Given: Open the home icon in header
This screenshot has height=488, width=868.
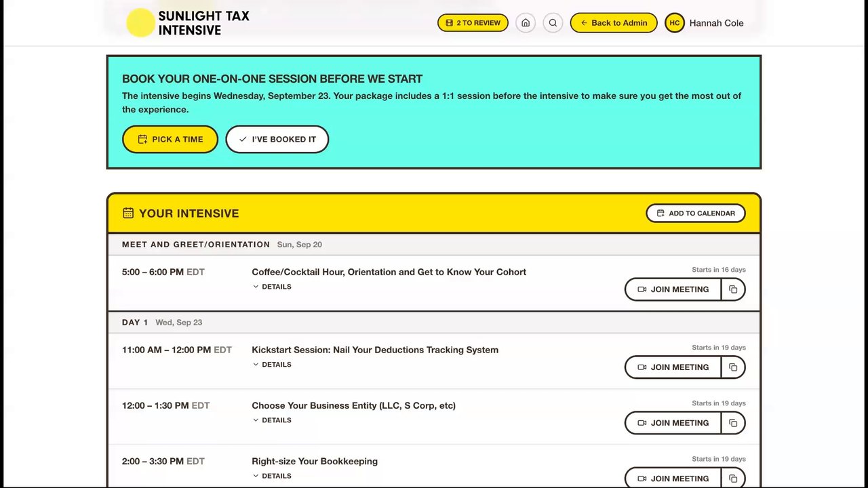Looking at the screenshot, I should tap(526, 23).
